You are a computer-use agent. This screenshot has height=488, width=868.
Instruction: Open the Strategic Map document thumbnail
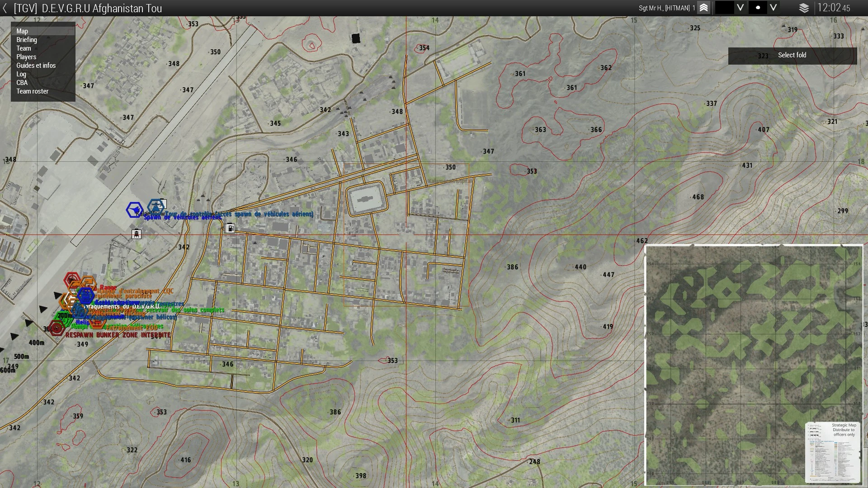coord(833,453)
